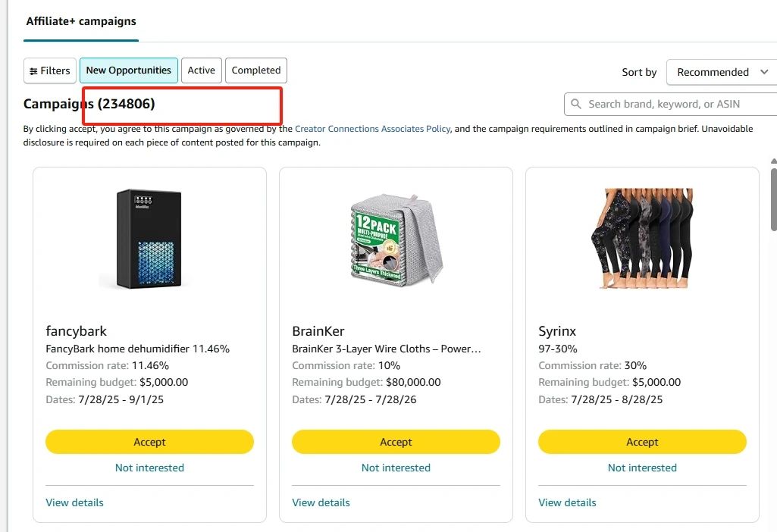Screen dimensions: 777x532
Task: Mark fancybark campaign as Not interested
Action: pyautogui.click(x=149, y=468)
